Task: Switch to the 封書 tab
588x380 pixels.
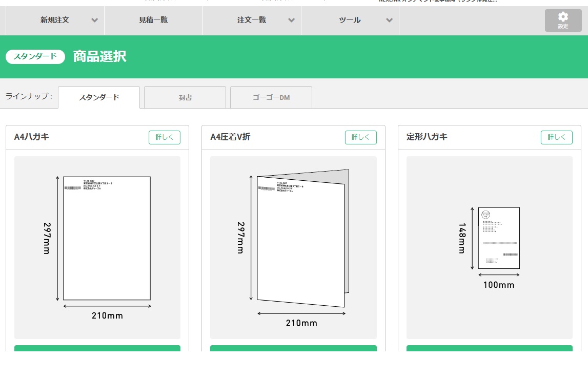Action: point(185,97)
